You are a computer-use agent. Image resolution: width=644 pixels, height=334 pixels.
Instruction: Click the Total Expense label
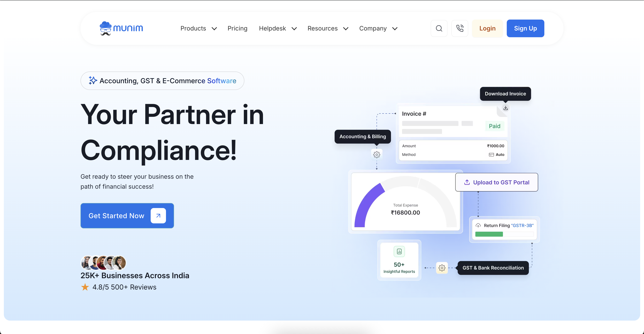click(x=405, y=205)
